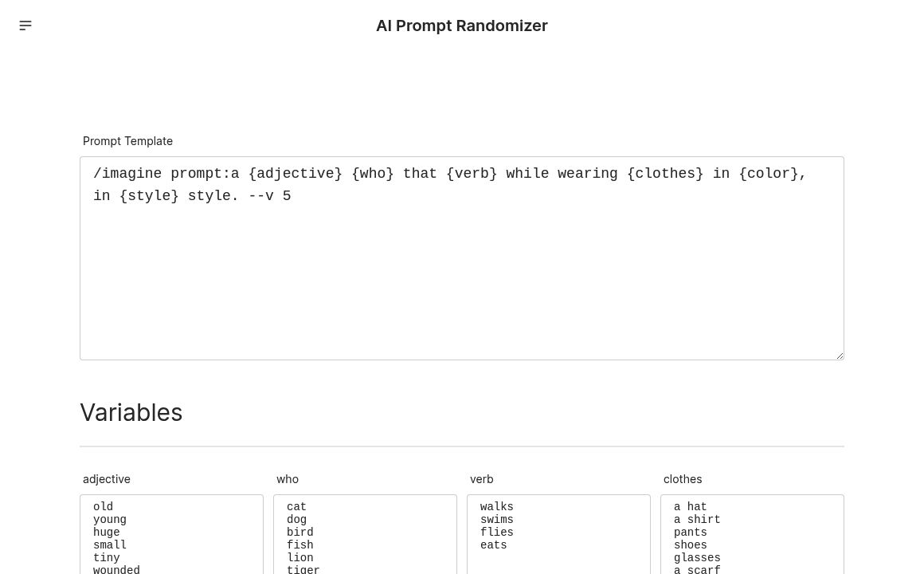Image resolution: width=924 pixels, height=574 pixels.
Task: Click the who column label
Action: click(288, 479)
